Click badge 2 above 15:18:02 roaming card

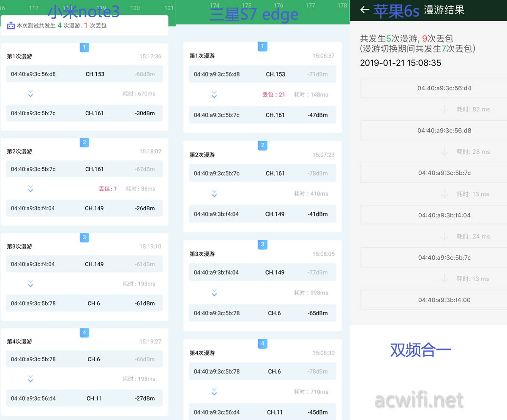(84, 142)
